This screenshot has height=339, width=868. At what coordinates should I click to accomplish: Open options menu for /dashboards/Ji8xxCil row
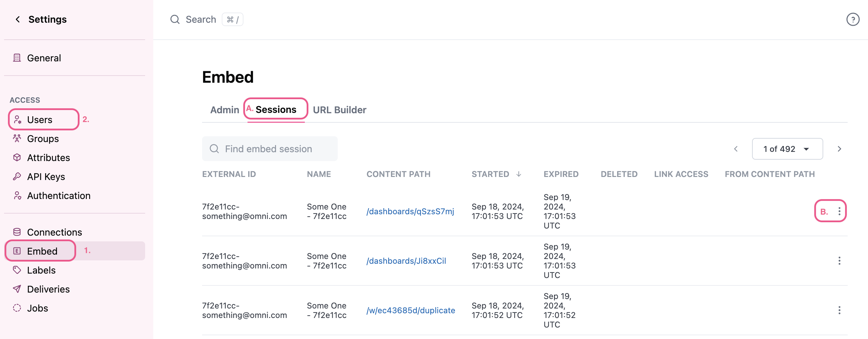[839, 261]
